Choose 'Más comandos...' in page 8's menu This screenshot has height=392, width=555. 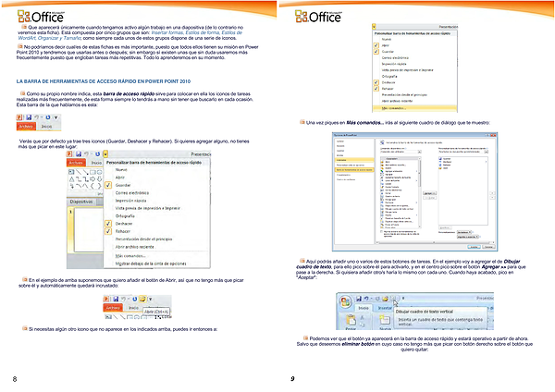pos(130,256)
